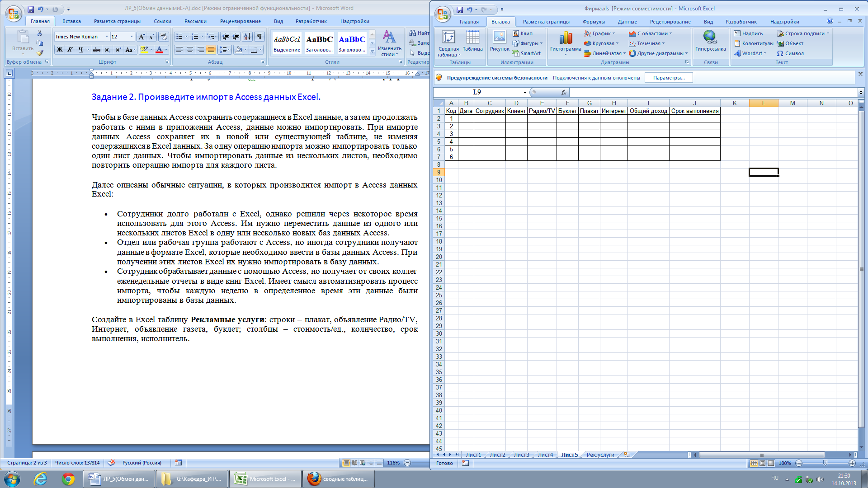The height and width of the screenshot is (488, 868).
Task: Open Круговая pie chart dropdown
Action: 601,43
